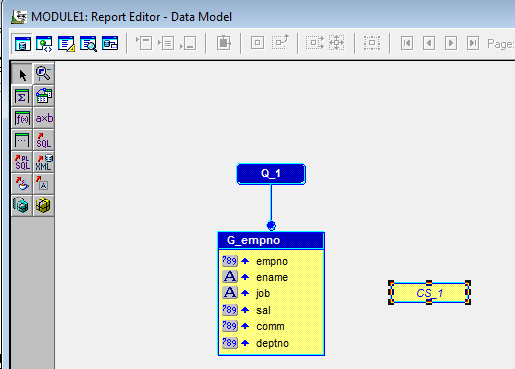Select the CS_1 summary column
This screenshot has height=369, width=515.
pyautogui.click(x=429, y=293)
